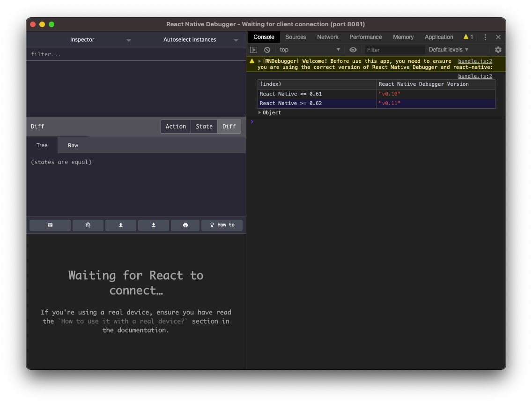Screen dimensions: 532x404
Task: Toggle the console sidebar panel icon
Action: [x=253, y=50]
